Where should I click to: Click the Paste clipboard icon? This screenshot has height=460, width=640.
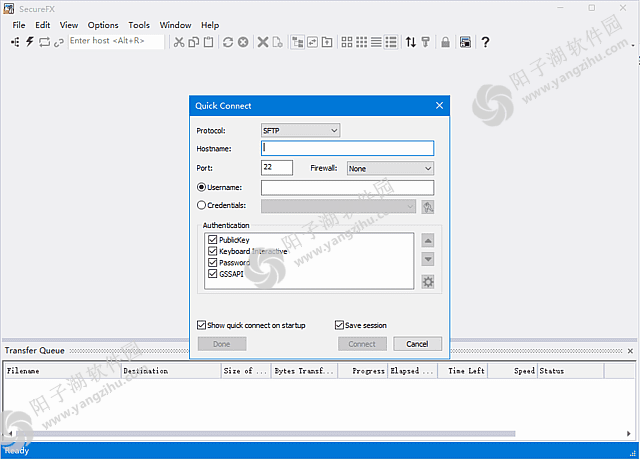point(209,42)
